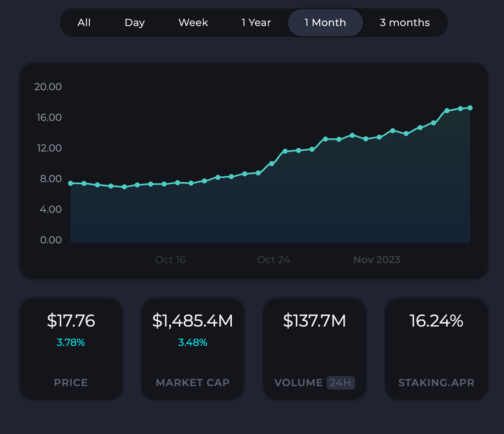Switch chart to 3 months

click(405, 23)
